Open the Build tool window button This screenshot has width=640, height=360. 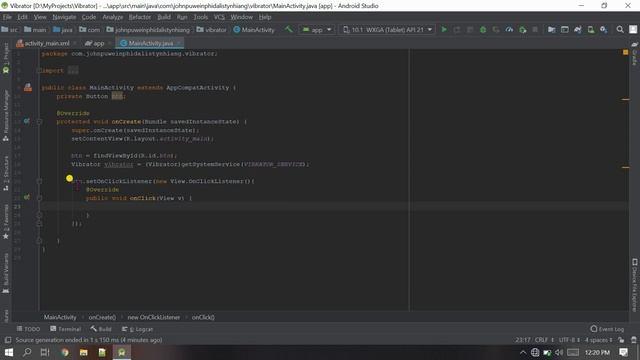pyautogui.click(x=101, y=329)
